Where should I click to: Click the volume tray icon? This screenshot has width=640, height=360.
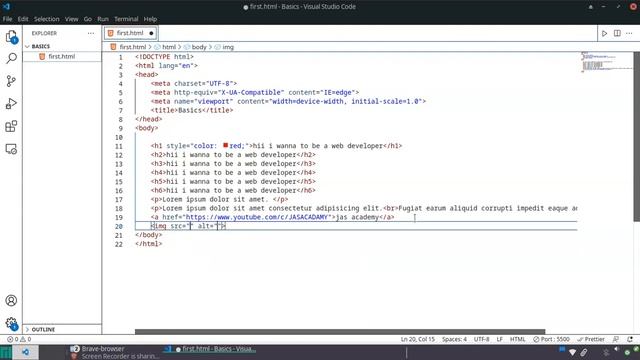(x=616, y=350)
